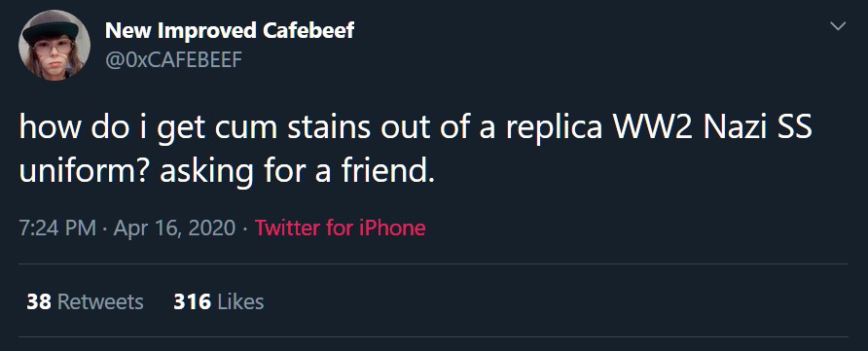Click the word 'Likes' label
Viewport: 868px width, 351px height.
point(240,301)
